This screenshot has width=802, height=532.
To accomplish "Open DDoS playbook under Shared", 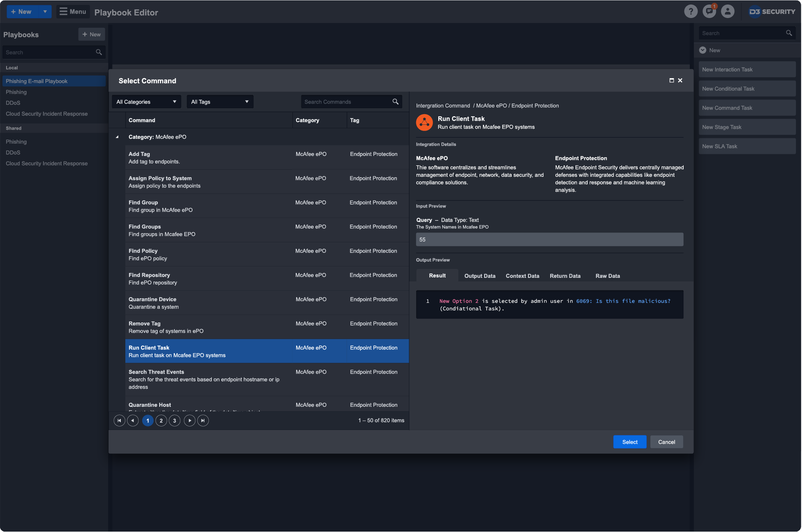I will [13, 152].
